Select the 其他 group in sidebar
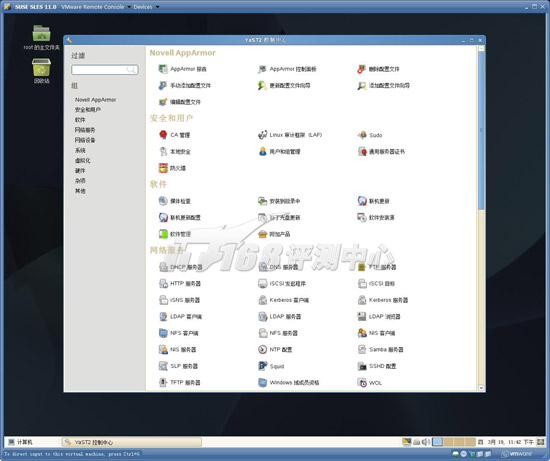Image resolution: width=550 pixels, height=461 pixels. [80, 191]
